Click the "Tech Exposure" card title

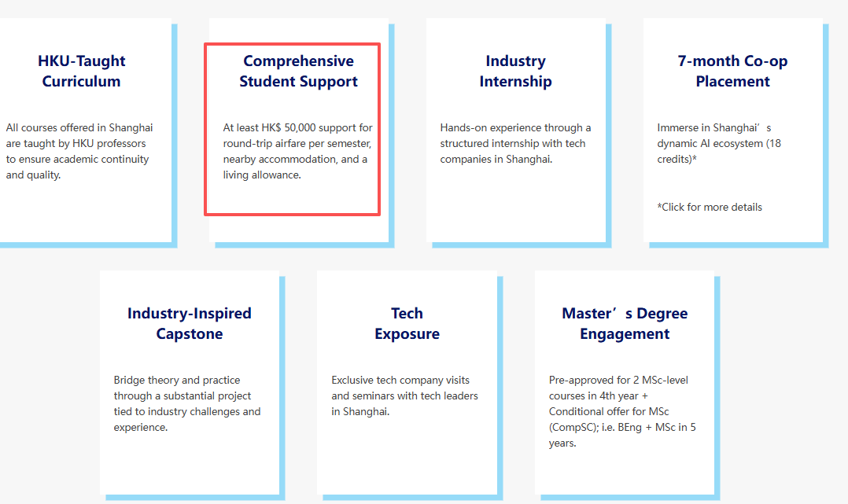point(407,323)
